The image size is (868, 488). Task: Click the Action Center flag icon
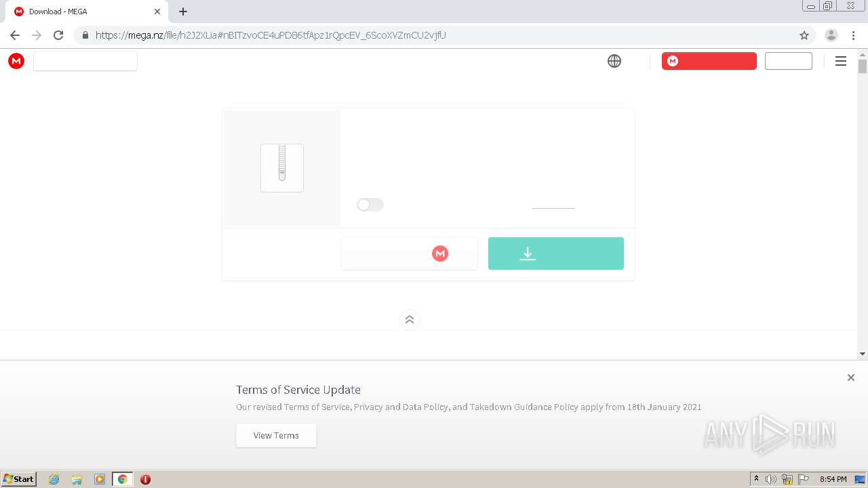point(804,479)
